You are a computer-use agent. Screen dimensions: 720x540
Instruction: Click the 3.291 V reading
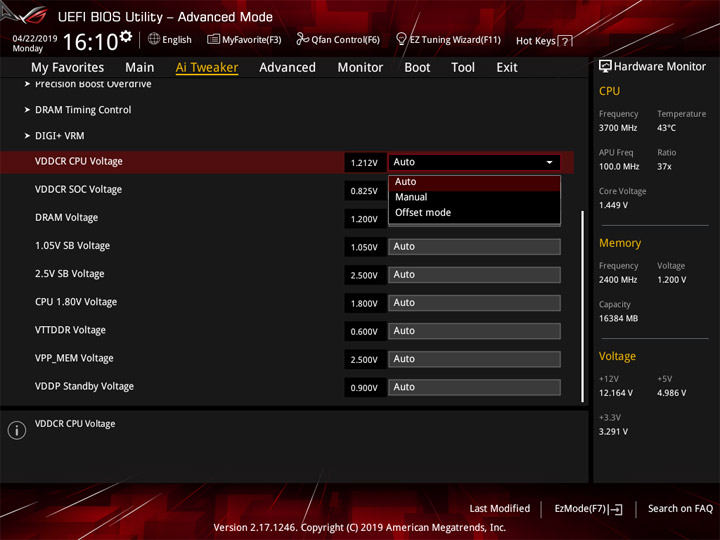(613, 432)
